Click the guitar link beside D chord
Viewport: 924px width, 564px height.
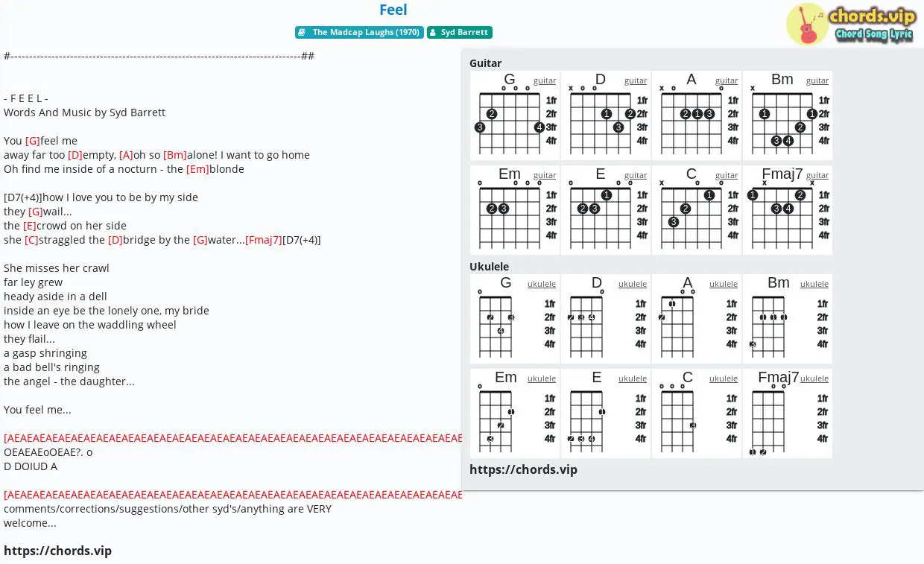pyautogui.click(x=636, y=80)
